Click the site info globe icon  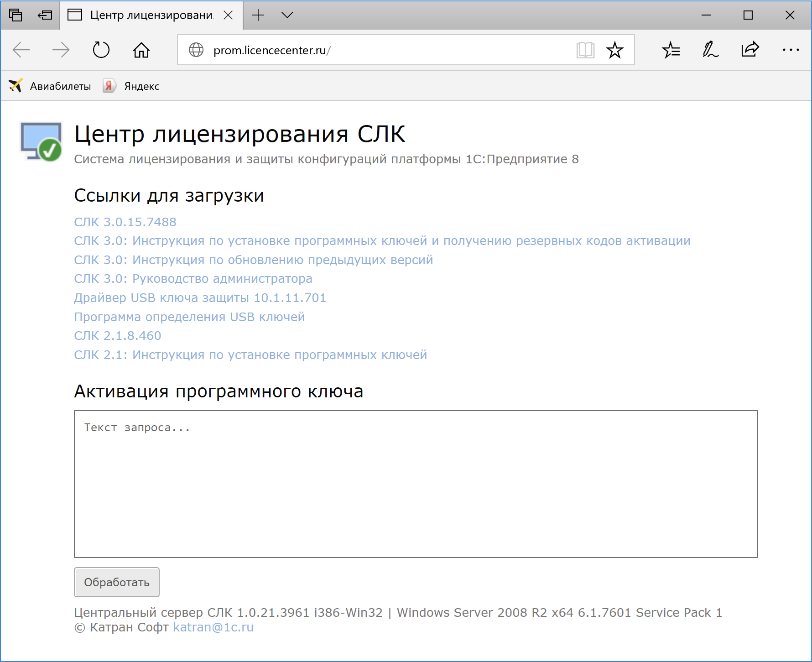point(196,50)
